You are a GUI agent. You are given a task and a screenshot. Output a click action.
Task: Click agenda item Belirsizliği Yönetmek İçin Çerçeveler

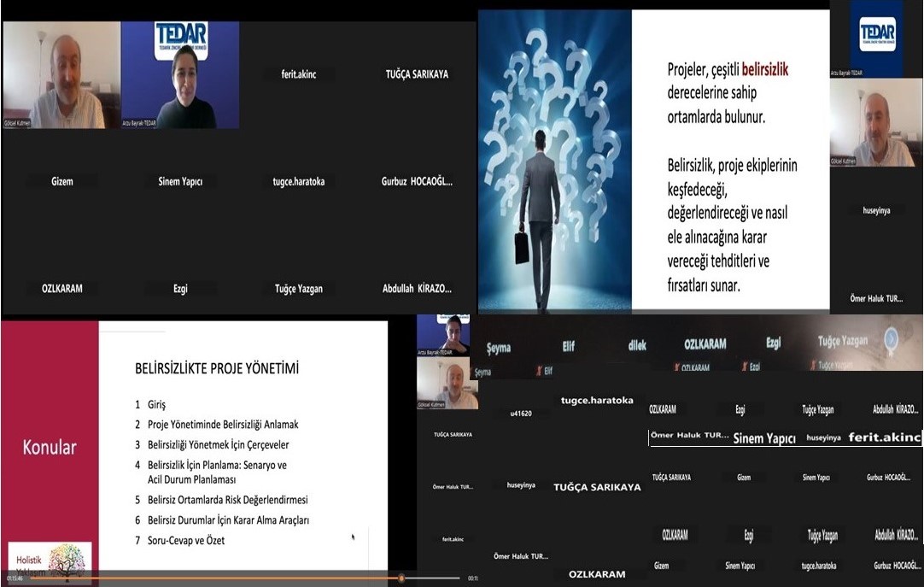pos(218,445)
